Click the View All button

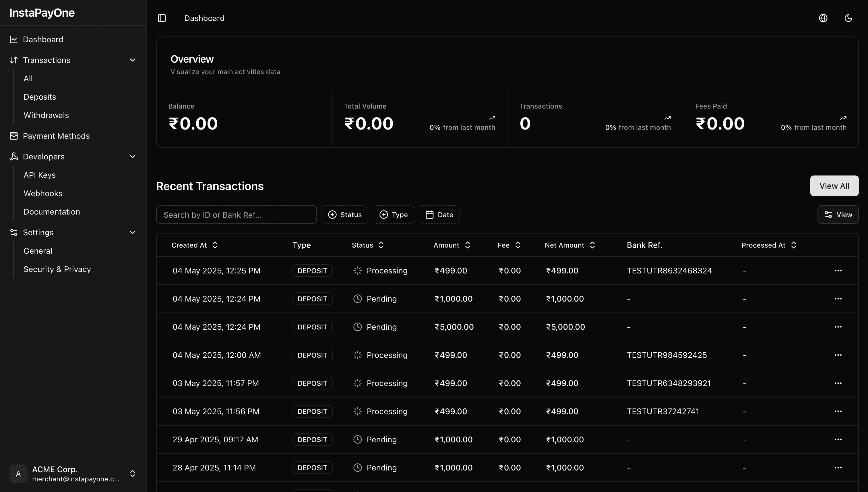(834, 186)
